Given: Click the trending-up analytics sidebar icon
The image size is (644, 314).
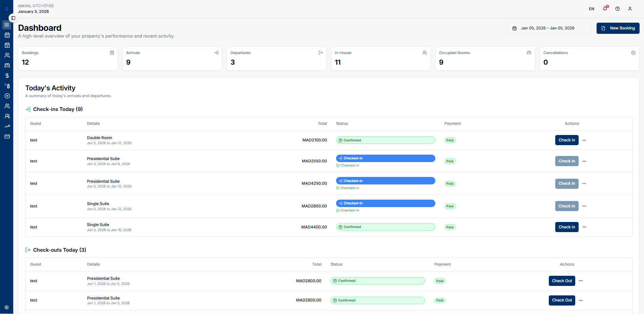Looking at the screenshot, I should click(7, 127).
